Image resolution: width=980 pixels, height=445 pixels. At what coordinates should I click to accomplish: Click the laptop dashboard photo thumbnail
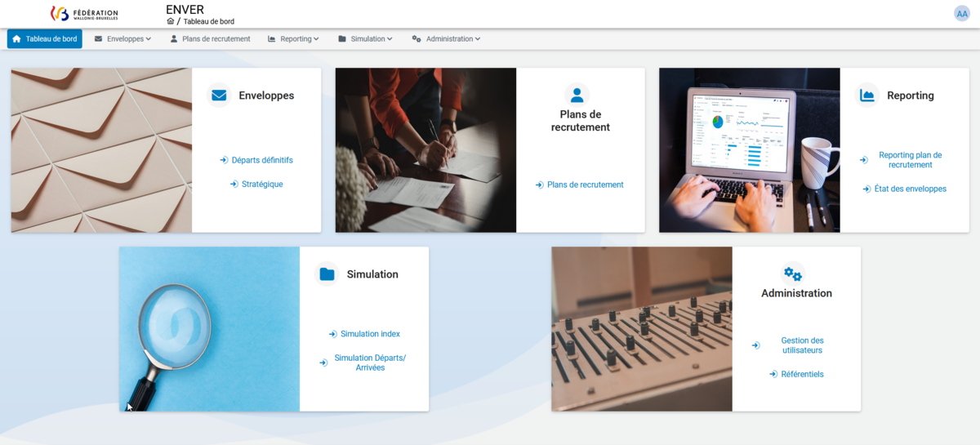pos(750,150)
